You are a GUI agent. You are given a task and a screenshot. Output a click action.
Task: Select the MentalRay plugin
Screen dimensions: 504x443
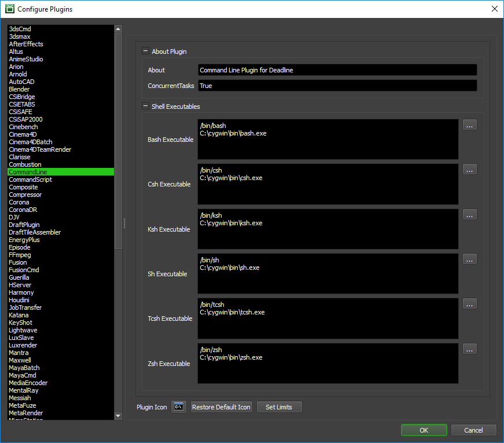tap(61, 390)
